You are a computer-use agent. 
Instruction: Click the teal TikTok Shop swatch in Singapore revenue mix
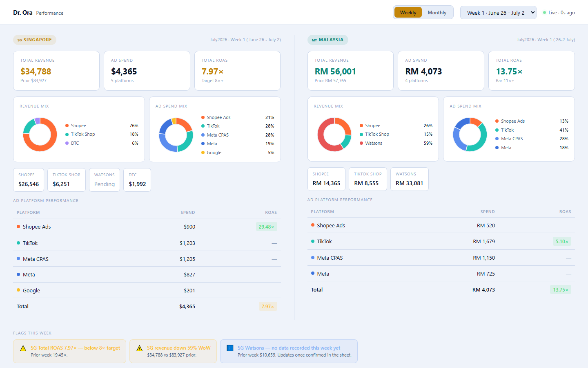pyautogui.click(x=67, y=134)
